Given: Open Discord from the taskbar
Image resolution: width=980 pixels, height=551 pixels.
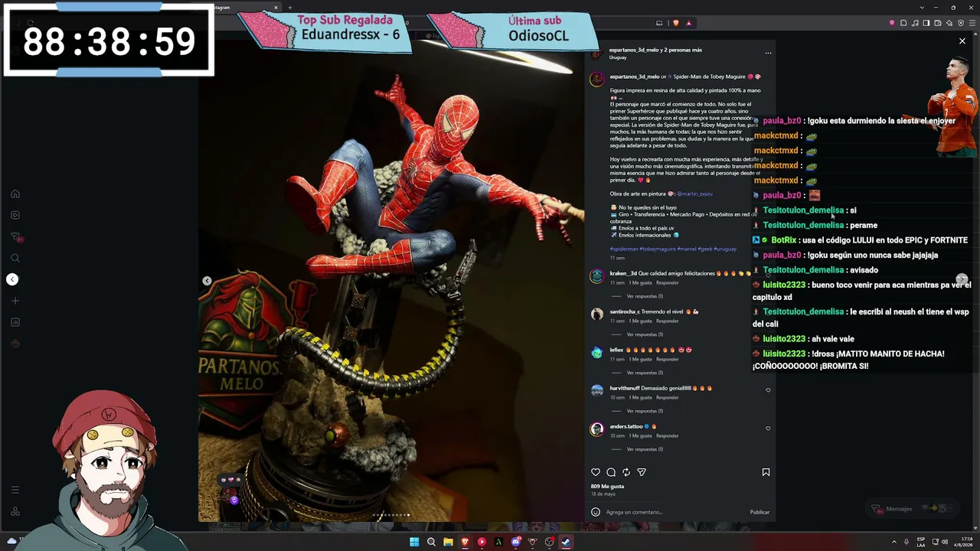Looking at the screenshot, I should (515, 542).
